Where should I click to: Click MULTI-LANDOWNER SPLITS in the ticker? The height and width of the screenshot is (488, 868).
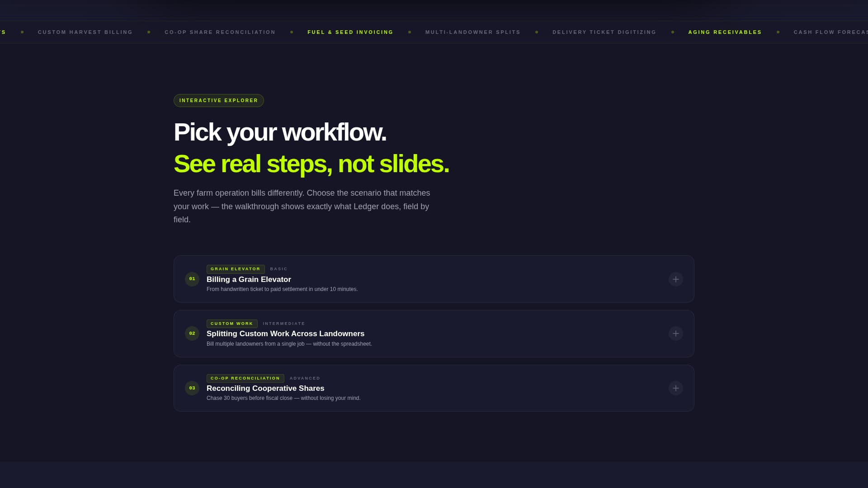473,32
